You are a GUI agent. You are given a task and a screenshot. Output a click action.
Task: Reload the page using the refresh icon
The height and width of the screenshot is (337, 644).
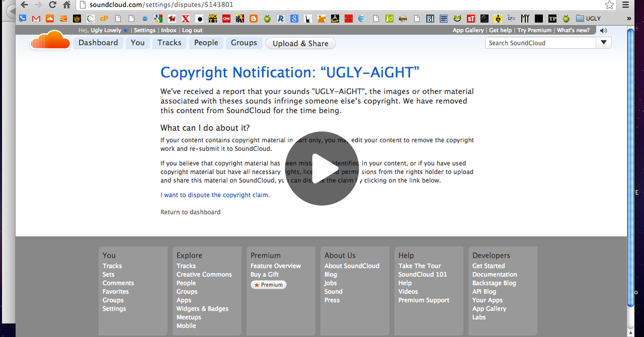52,5
